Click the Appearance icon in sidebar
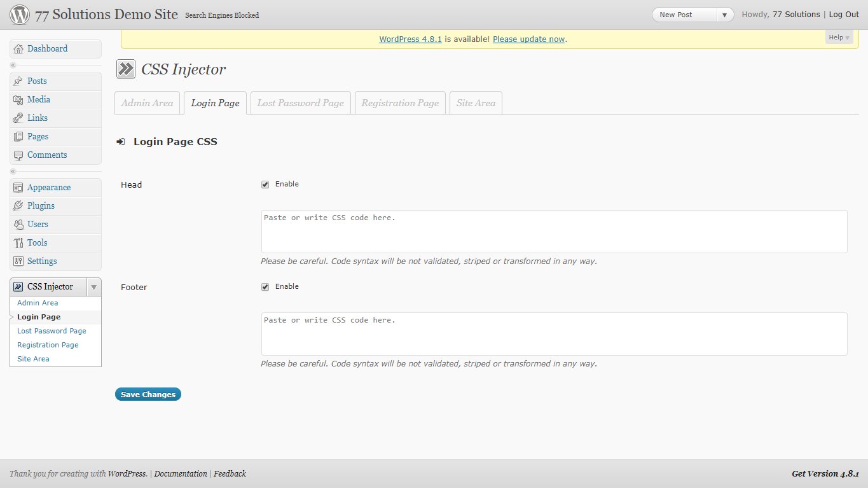 click(18, 188)
